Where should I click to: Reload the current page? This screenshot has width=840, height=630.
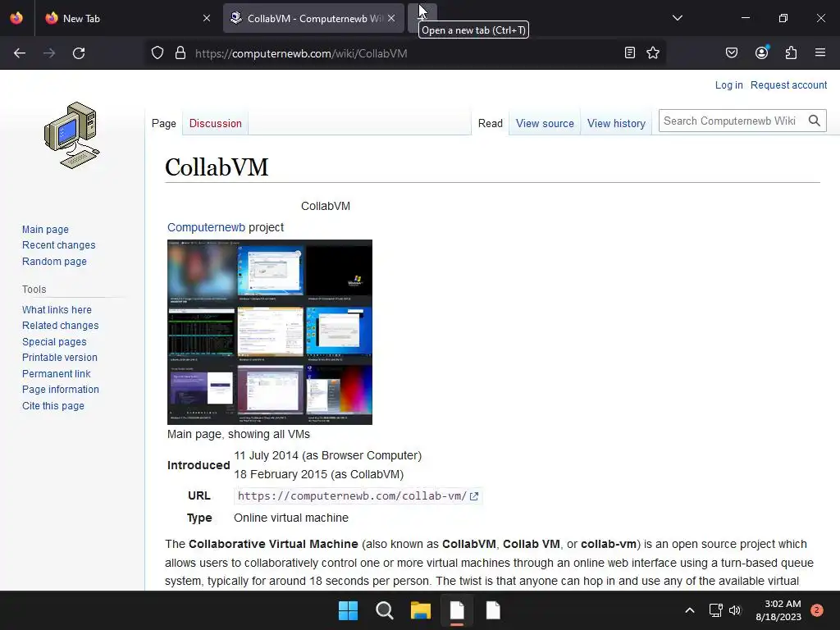(79, 53)
